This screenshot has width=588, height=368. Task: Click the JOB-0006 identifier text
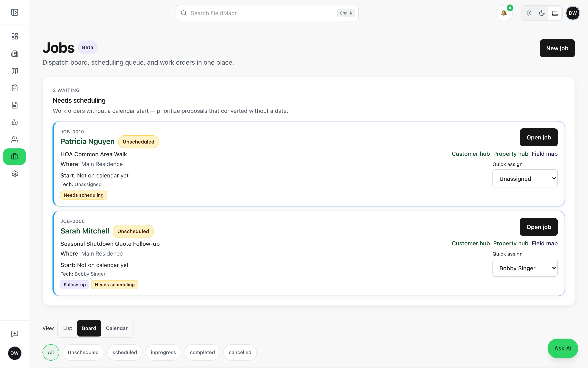(72, 221)
